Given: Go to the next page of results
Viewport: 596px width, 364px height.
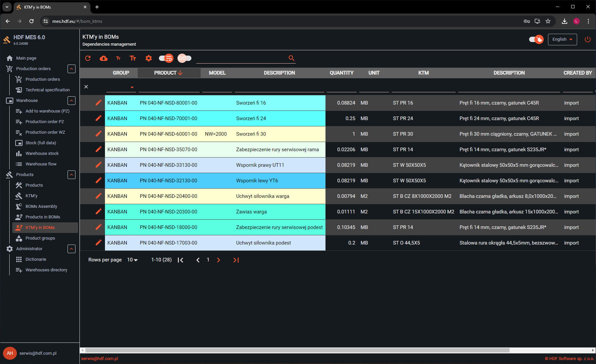Looking at the screenshot, I should click(x=219, y=260).
